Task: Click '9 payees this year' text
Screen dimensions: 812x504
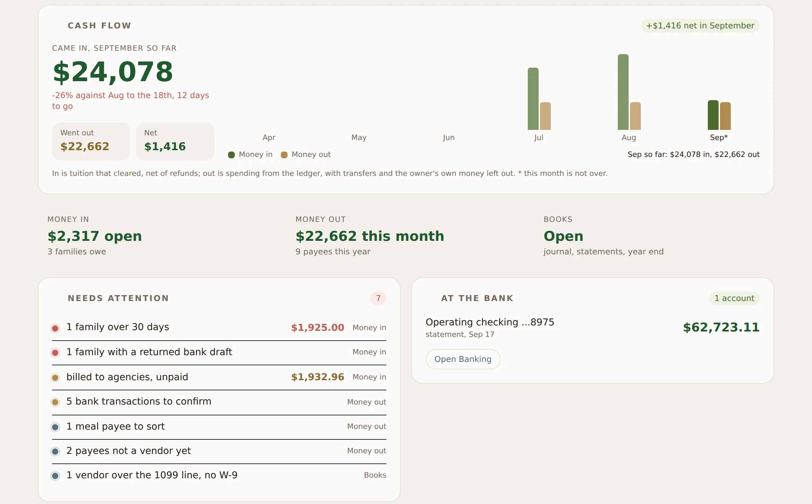Action: (x=333, y=252)
